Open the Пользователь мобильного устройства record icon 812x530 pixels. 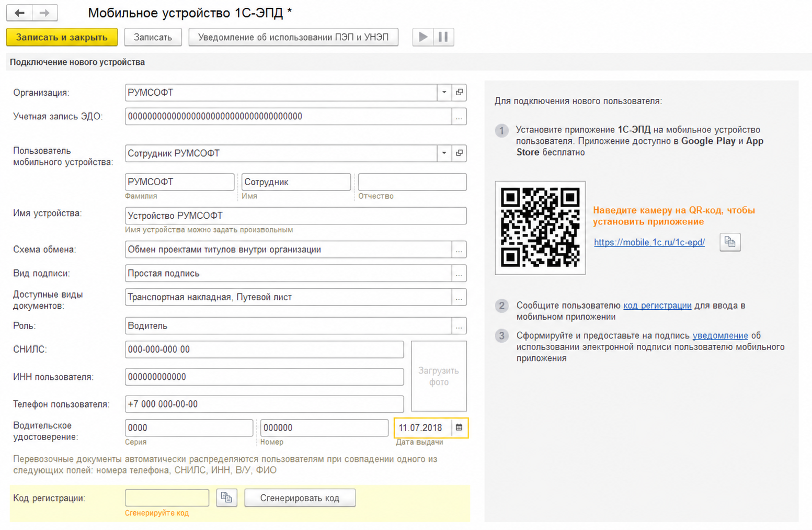pyautogui.click(x=459, y=153)
